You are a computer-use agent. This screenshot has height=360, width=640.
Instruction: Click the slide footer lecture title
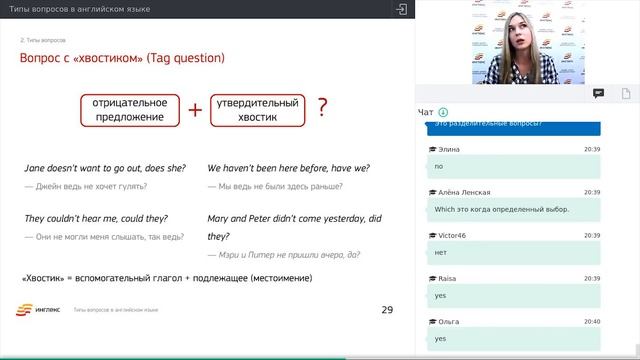(x=116, y=310)
